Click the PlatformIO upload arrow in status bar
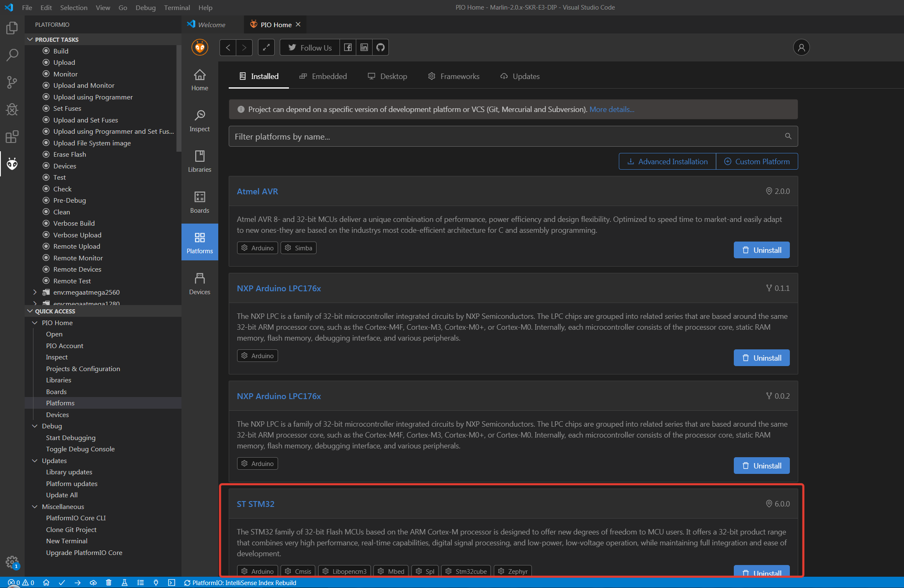The width and height of the screenshot is (904, 588). (x=78, y=583)
